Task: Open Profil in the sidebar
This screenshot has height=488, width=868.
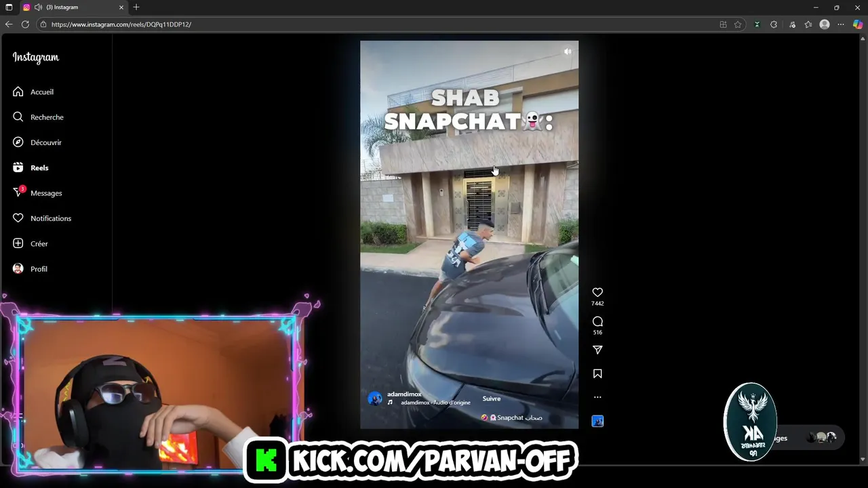Action: (30, 269)
